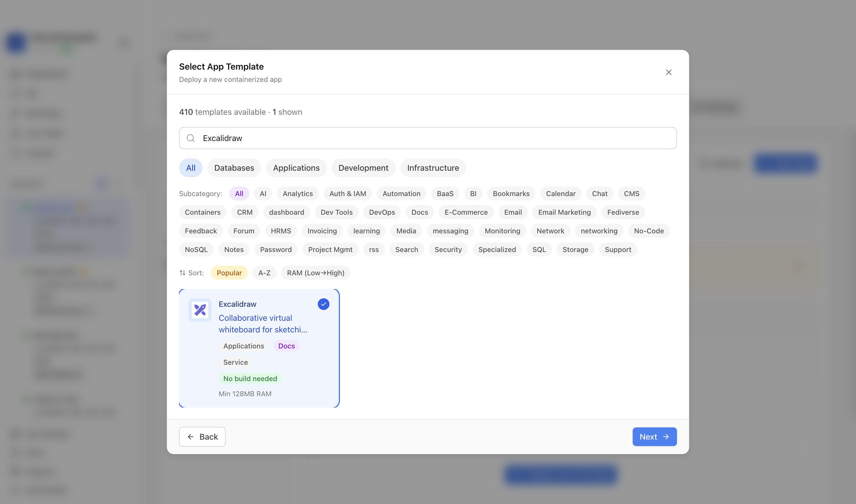Click the search magnifier icon
The height and width of the screenshot is (504, 856).
point(191,138)
